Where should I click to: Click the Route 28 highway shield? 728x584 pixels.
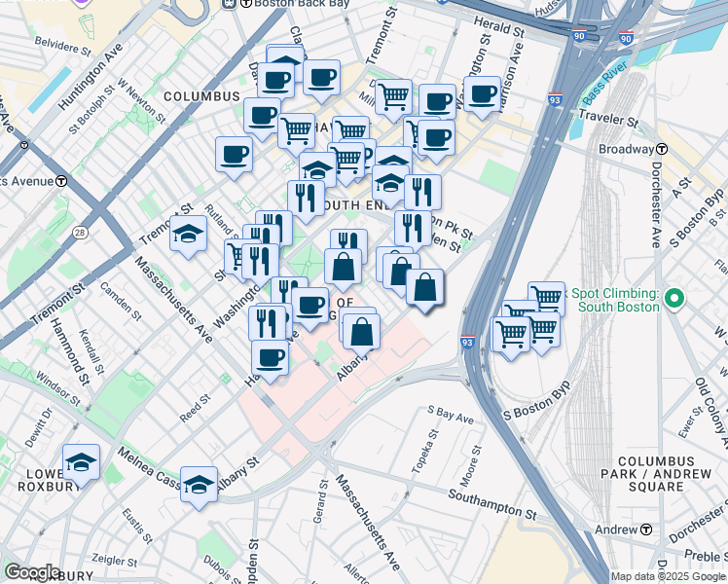79,233
